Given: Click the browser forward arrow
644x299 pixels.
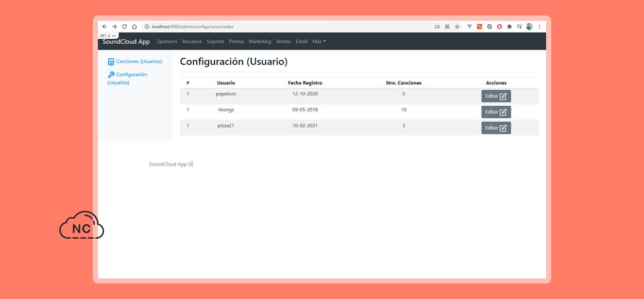Looking at the screenshot, I should [x=114, y=26].
